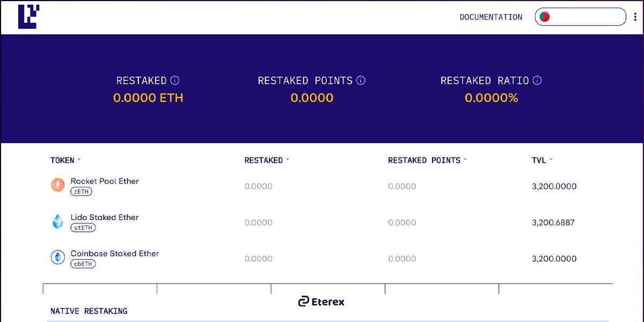Open the Rocket Pool Ether row
Image resolution: width=644 pixels, height=322 pixels.
point(105,181)
